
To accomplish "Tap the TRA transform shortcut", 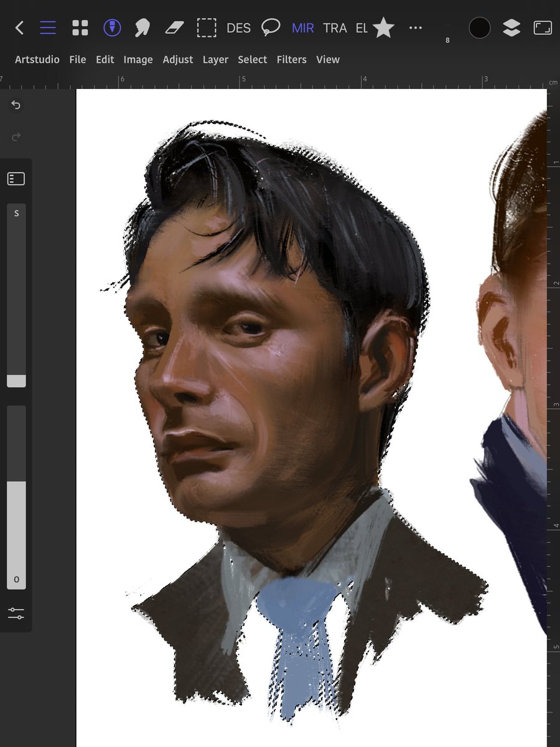I will pyautogui.click(x=335, y=28).
